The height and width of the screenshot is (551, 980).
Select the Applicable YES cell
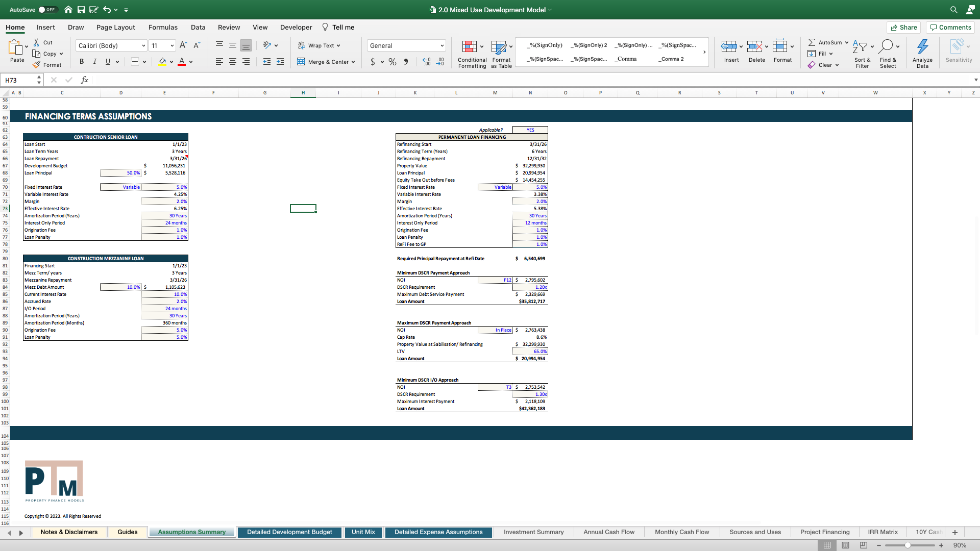click(x=530, y=130)
